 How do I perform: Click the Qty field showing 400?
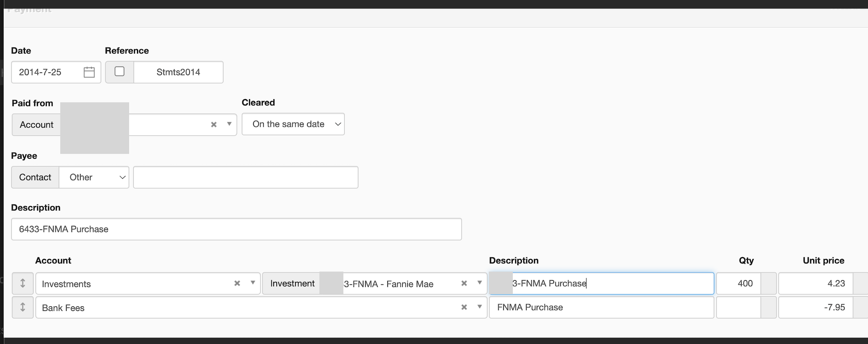pos(738,284)
